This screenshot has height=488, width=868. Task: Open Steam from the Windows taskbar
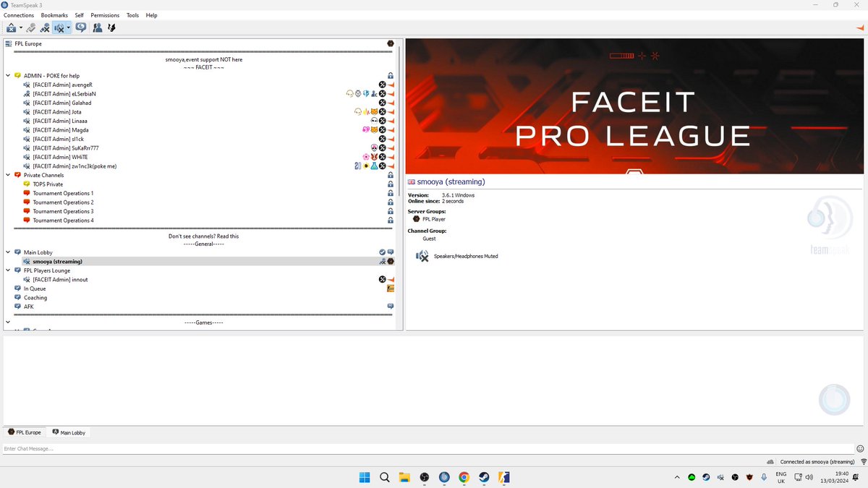tap(484, 477)
